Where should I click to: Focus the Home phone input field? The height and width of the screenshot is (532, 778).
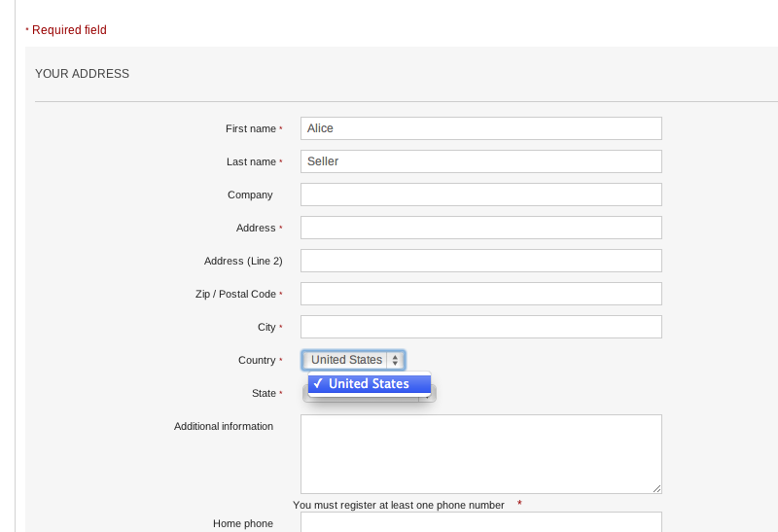click(x=480, y=522)
